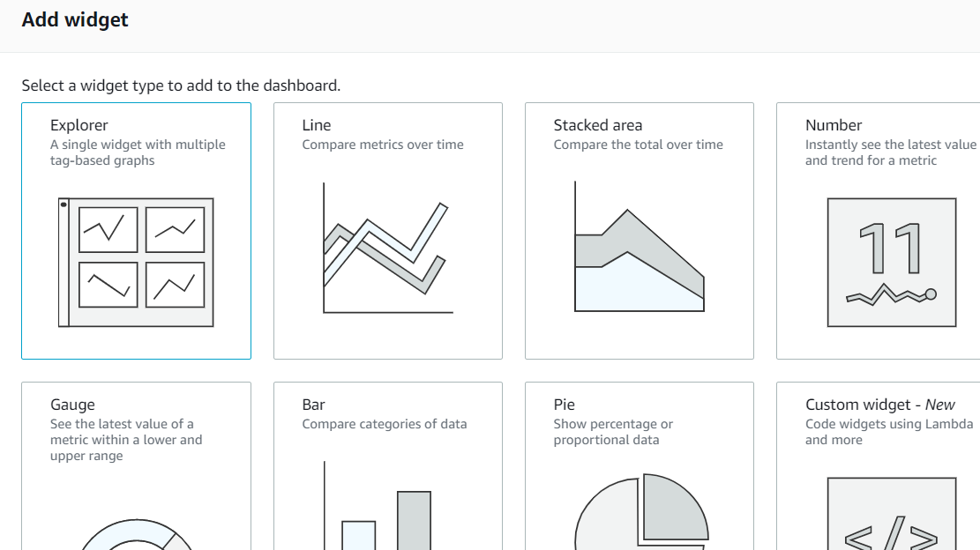
Task: Click the Bar chart icon
Action: 387,511
